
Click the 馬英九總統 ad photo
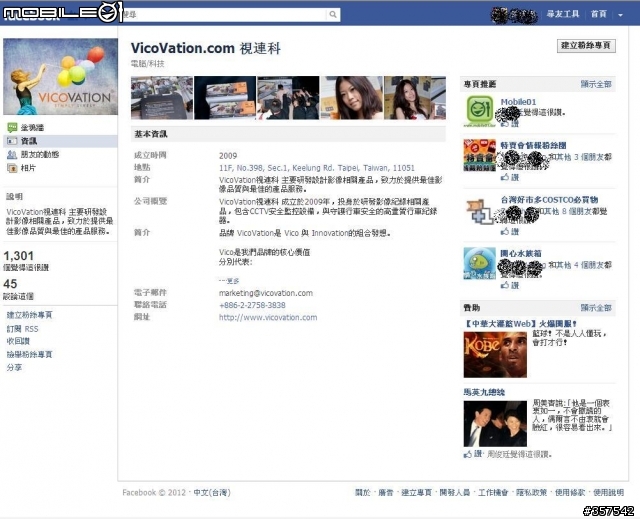tap(495, 424)
